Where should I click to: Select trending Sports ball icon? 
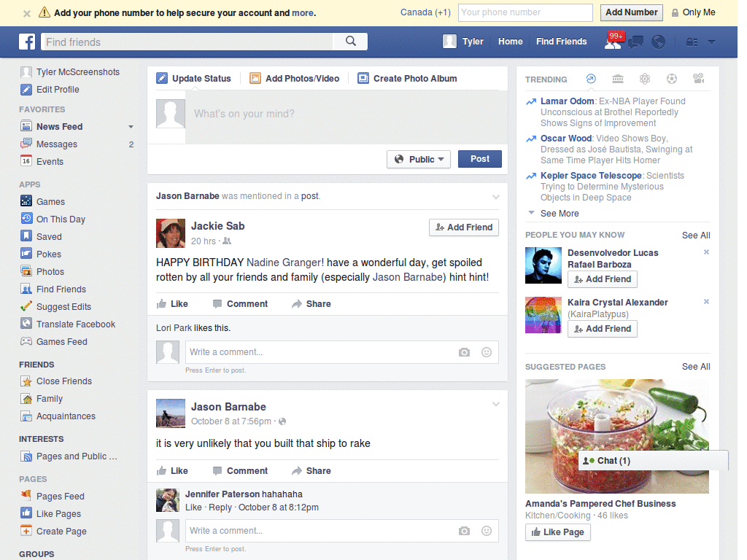[672, 79]
